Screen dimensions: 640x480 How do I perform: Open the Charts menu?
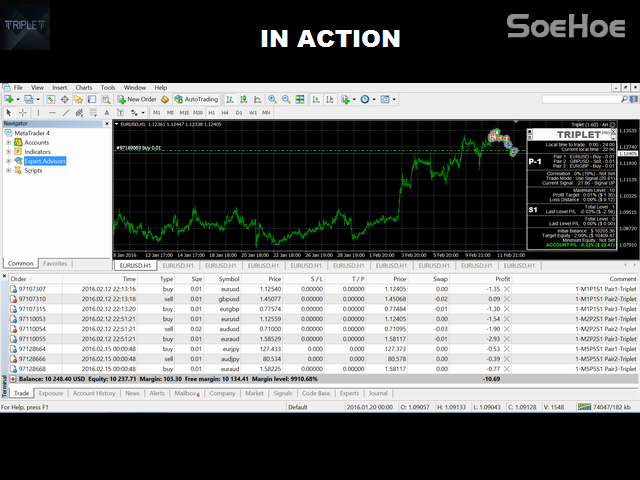pyautogui.click(x=83, y=88)
